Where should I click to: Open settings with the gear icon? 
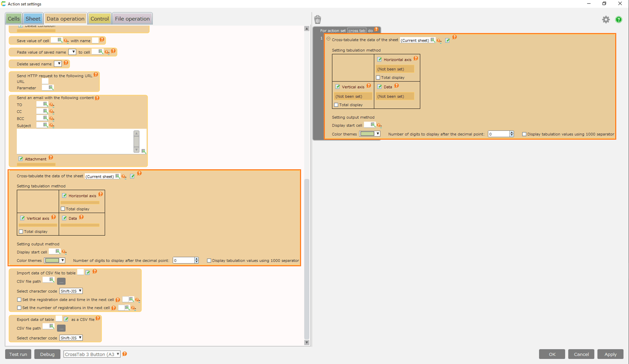click(x=606, y=20)
